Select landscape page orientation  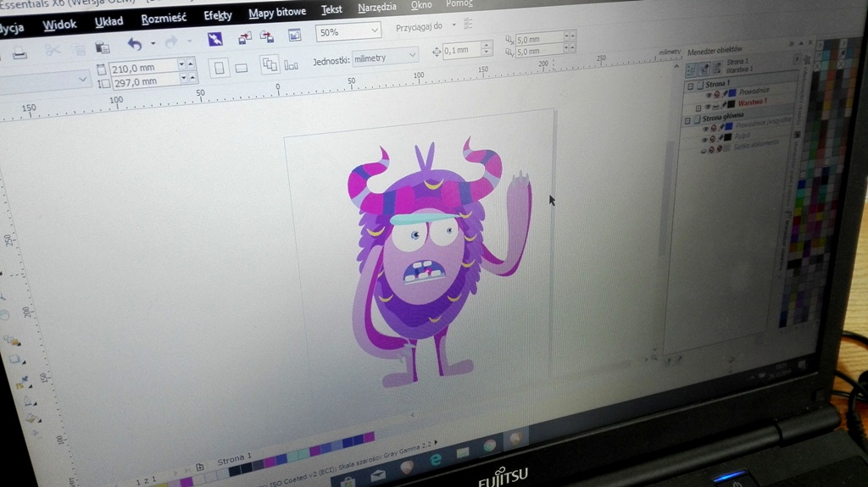click(x=242, y=68)
